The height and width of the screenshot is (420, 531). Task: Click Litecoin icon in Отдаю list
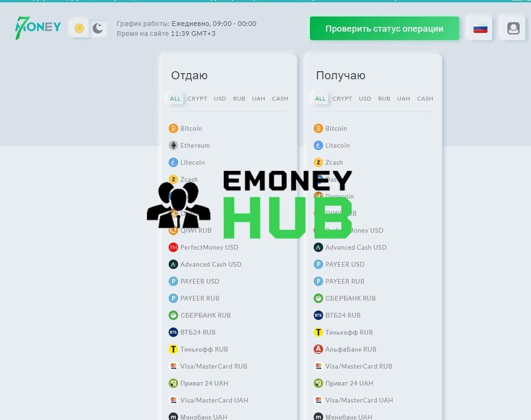[173, 162]
